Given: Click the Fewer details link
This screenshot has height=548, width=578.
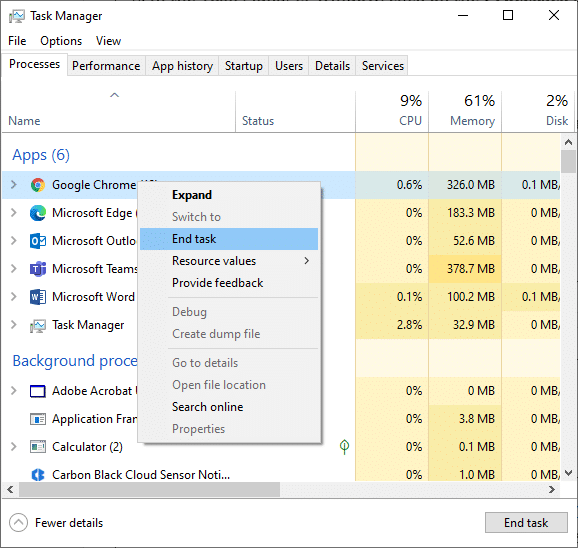Looking at the screenshot, I should pyautogui.click(x=69, y=523).
